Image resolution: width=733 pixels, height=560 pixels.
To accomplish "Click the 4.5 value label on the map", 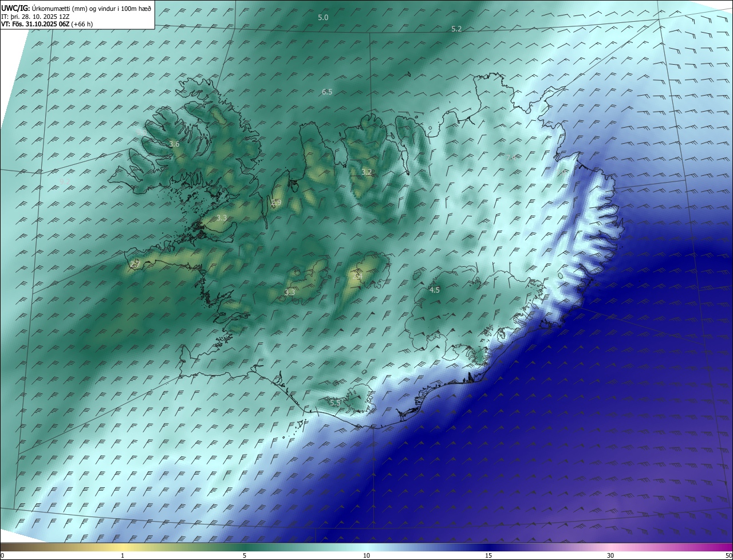I will 435,290.
